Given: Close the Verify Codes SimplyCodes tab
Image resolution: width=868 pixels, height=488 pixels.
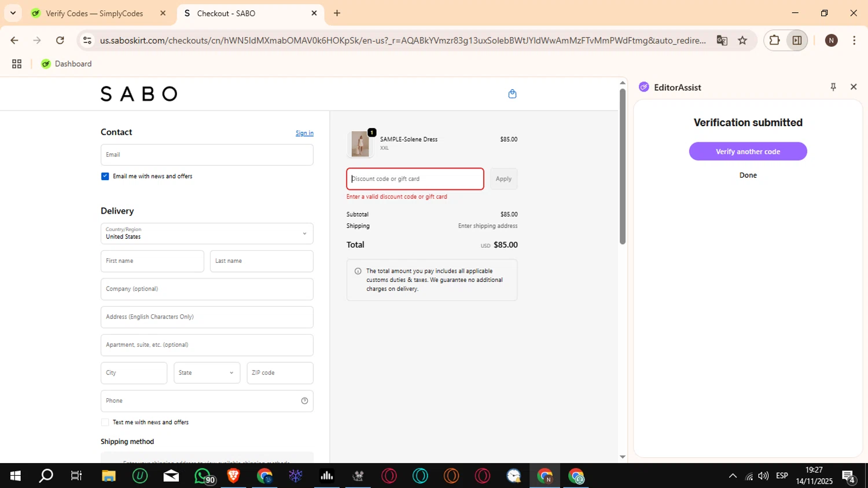Looking at the screenshot, I should coord(163,13).
